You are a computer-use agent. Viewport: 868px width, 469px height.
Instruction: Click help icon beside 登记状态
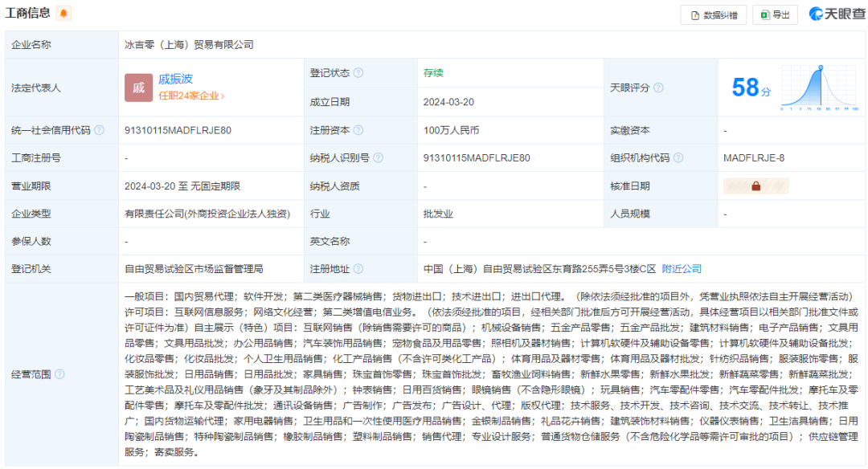[358, 73]
